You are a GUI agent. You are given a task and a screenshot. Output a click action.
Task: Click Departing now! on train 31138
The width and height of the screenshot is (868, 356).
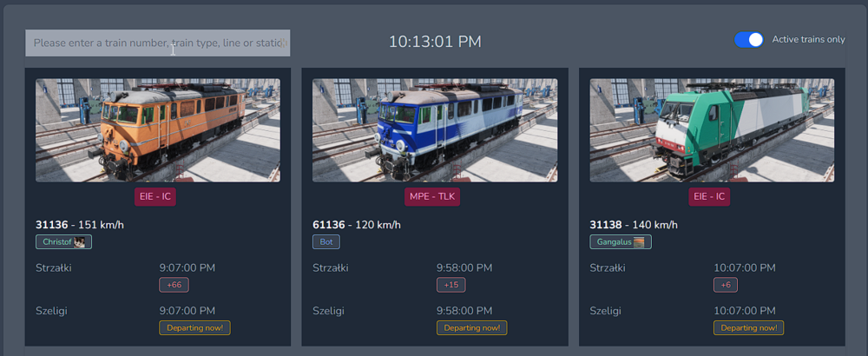coord(748,327)
